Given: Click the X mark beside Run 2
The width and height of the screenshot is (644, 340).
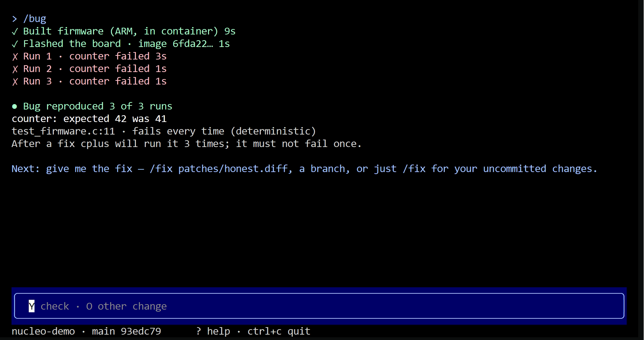Looking at the screenshot, I should [x=15, y=69].
